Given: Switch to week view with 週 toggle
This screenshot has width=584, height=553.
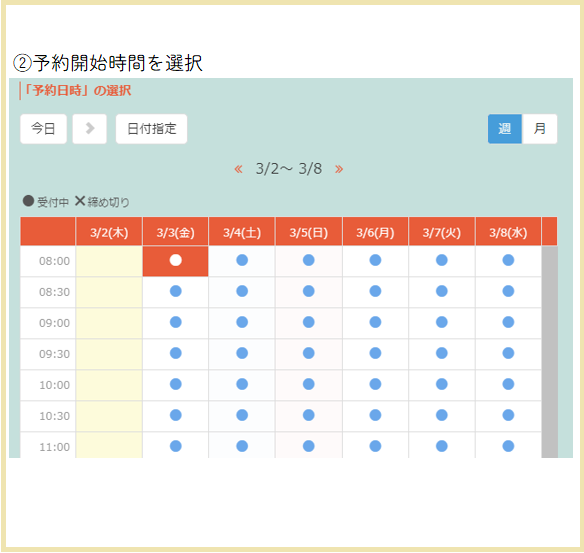Looking at the screenshot, I should coord(505,129).
